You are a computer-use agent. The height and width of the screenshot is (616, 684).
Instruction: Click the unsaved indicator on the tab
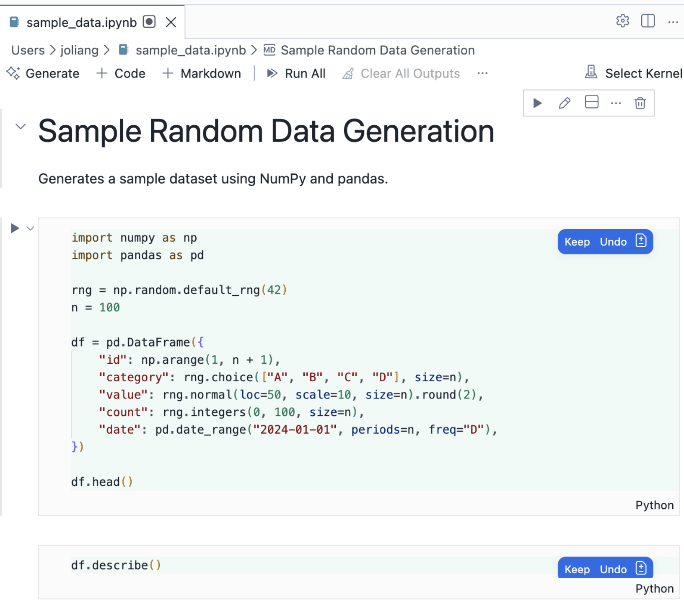149,22
